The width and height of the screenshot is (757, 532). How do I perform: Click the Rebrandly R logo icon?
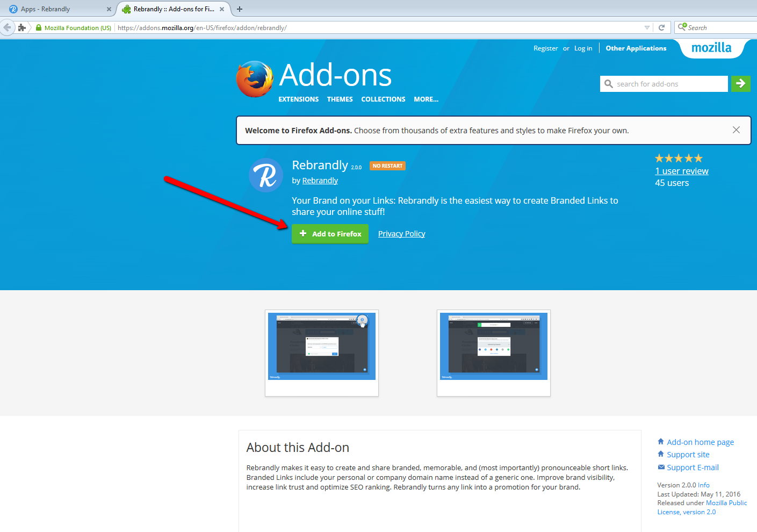click(266, 175)
